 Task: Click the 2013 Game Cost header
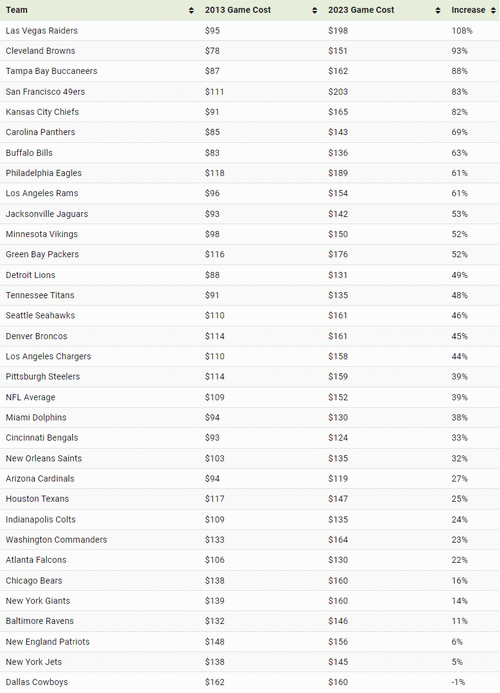238,10
